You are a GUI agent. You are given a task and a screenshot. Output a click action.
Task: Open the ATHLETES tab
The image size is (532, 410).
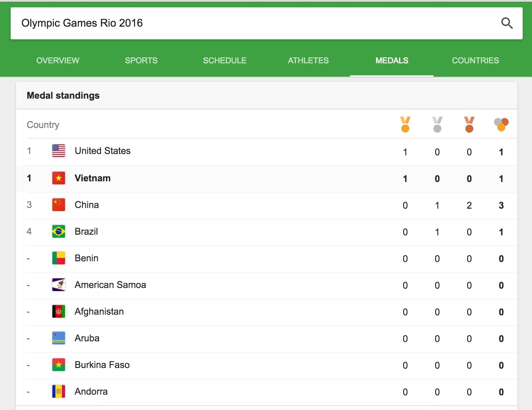pyautogui.click(x=308, y=60)
